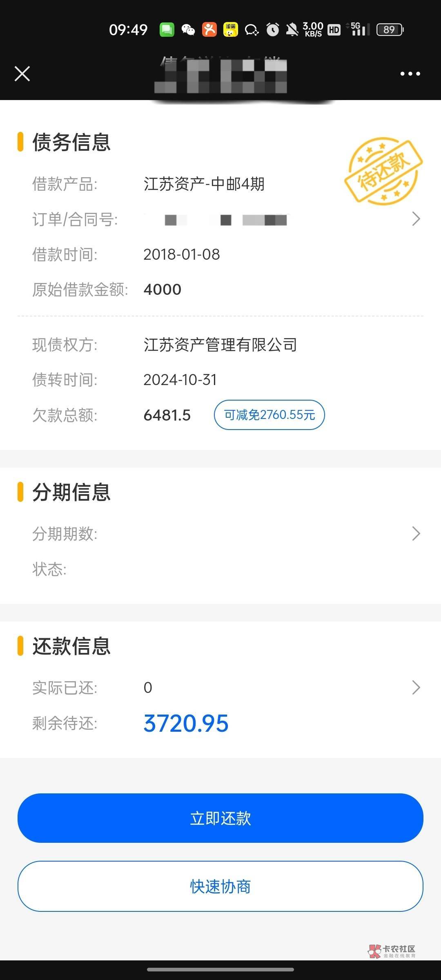
Task: Tap the 可减免2760.55元 discount badge
Action: (x=269, y=415)
